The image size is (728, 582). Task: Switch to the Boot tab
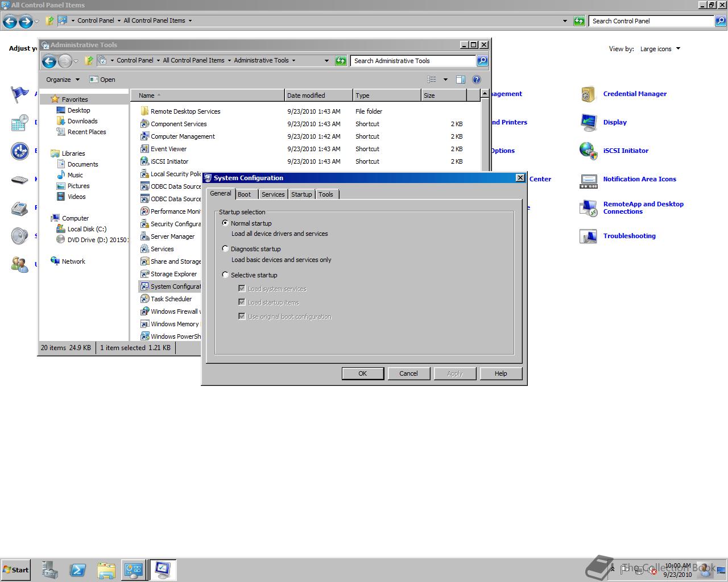pyautogui.click(x=244, y=194)
